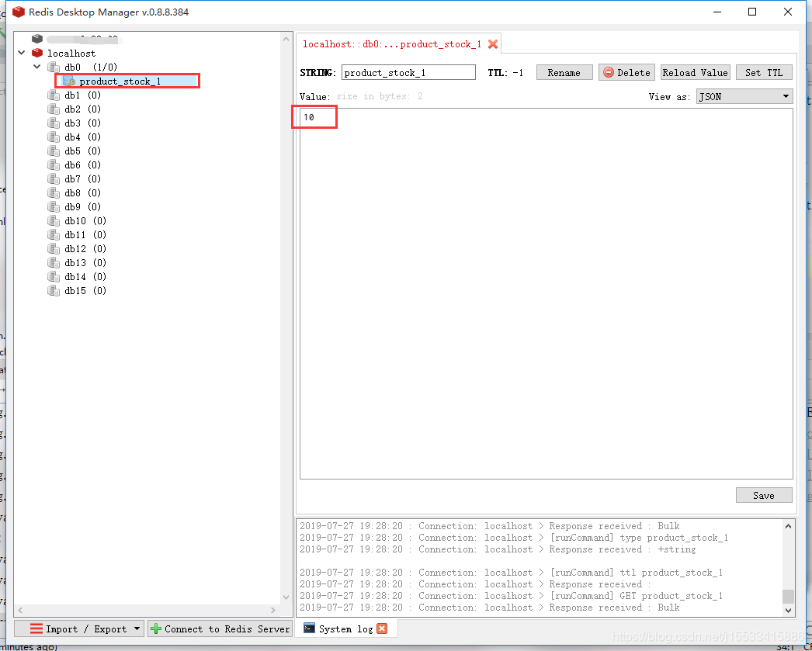Close the System log tab
Image resolution: width=812 pixels, height=651 pixels.
click(382, 628)
